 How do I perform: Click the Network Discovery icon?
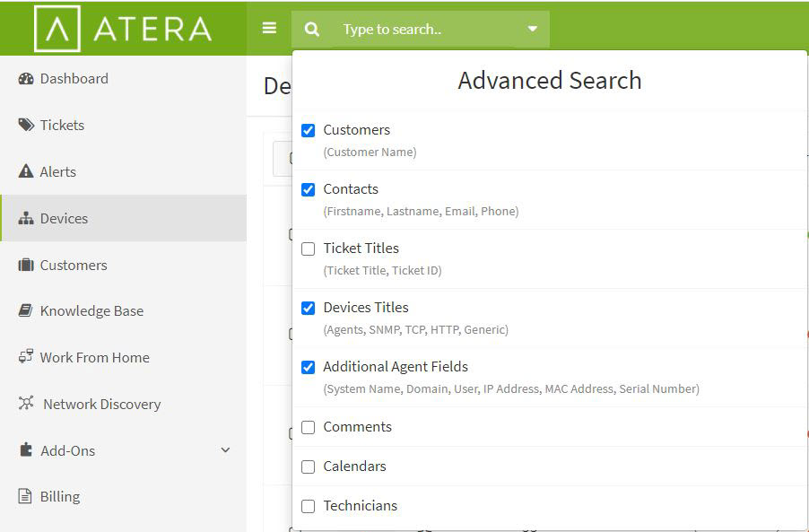click(x=26, y=403)
